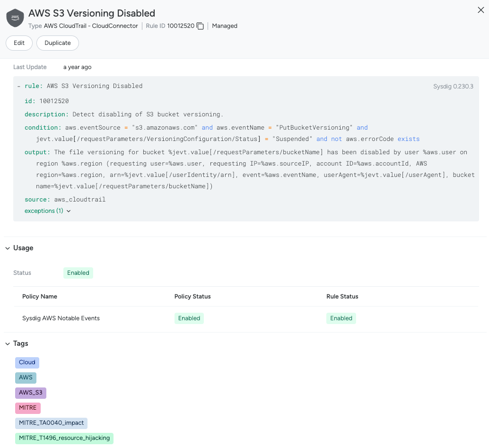The height and width of the screenshot is (448, 489).
Task: Duplicate this rule
Action: [x=58, y=43]
